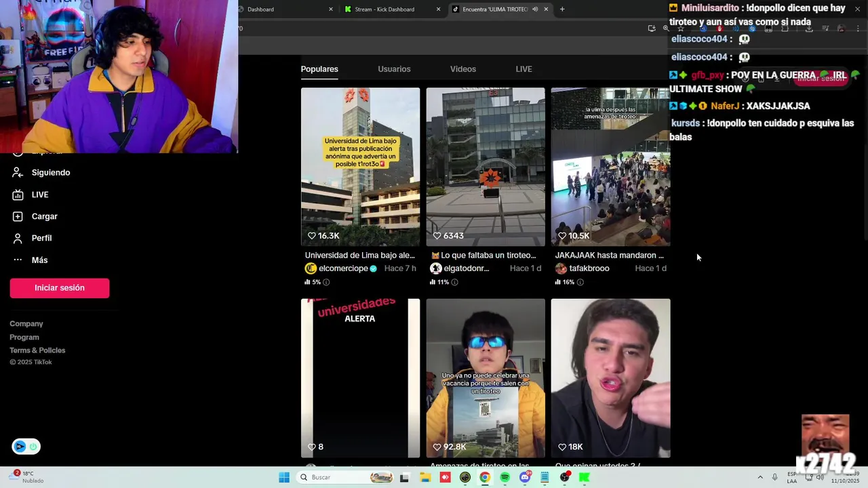Open the Kick green taskbar icon
868x488 pixels.
pyautogui.click(x=584, y=477)
